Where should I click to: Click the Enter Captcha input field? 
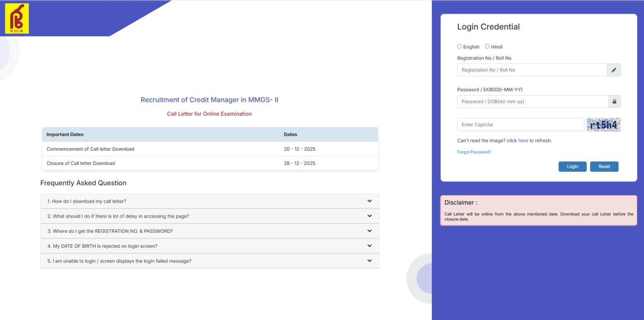(521, 125)
